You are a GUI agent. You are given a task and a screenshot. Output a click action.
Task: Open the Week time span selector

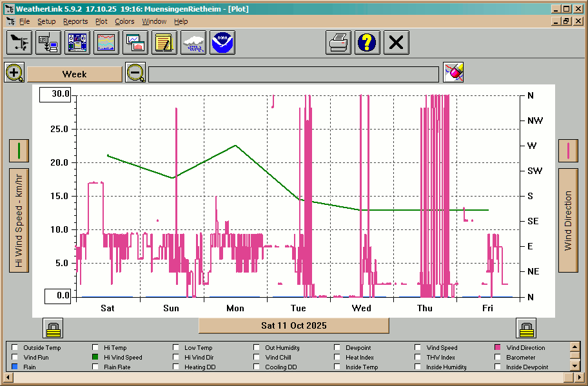pos(74,74)
